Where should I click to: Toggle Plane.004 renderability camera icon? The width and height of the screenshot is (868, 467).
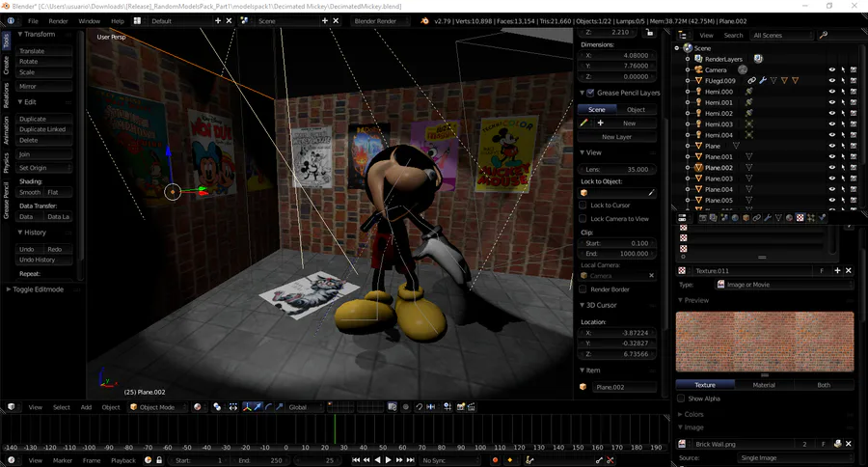click(x=854, y=189)
